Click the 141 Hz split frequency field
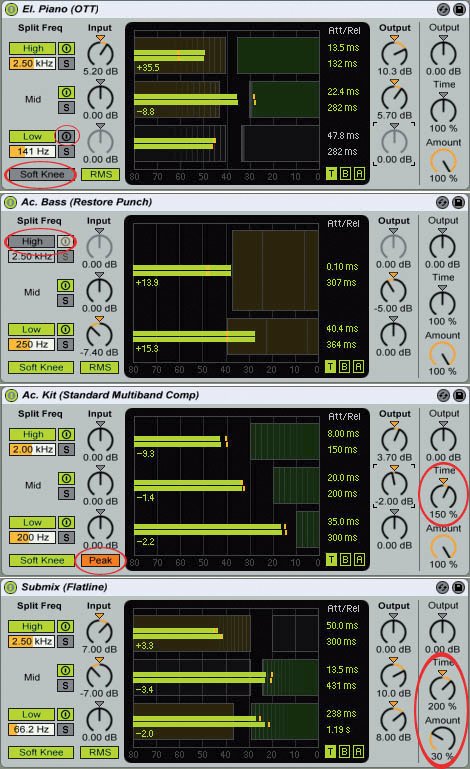This screenshot has height=769, width=470. click(x=33, y=151)
